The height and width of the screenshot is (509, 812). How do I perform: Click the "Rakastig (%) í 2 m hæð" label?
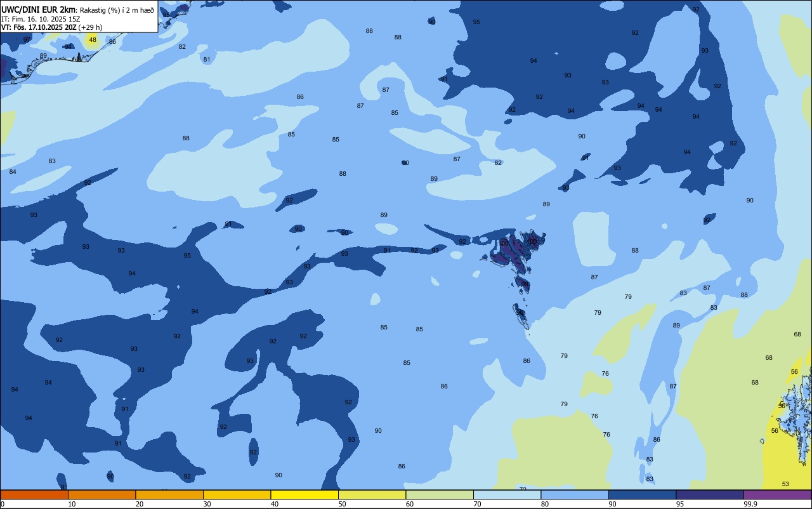coord(117,10)
